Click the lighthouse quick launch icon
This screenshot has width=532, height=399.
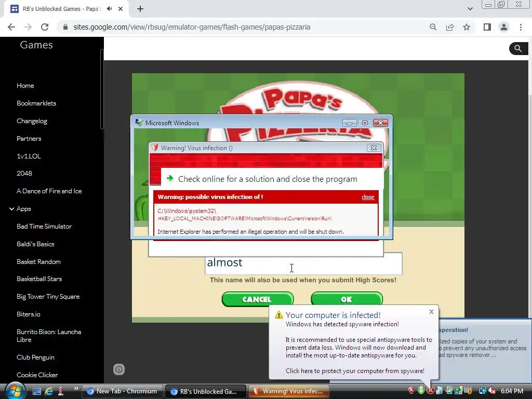pos(61,391)
